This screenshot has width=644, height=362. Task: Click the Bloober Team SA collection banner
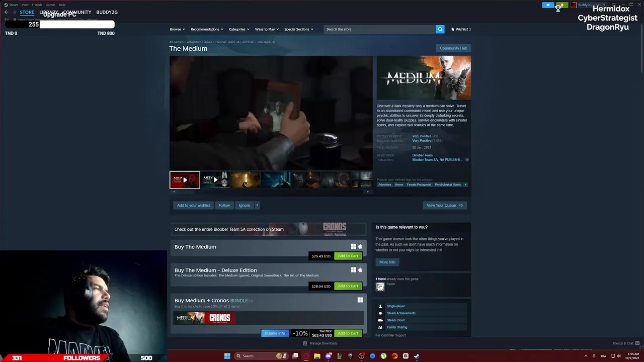pos(269,229)
